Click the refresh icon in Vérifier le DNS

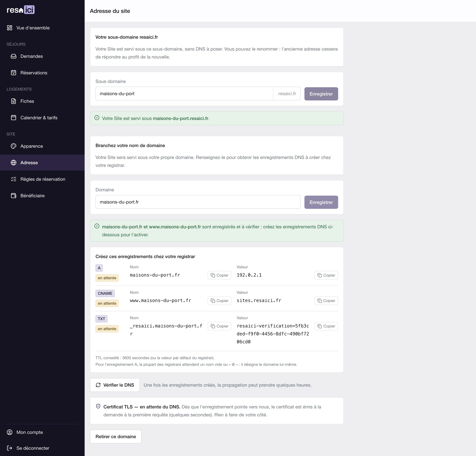98,385
